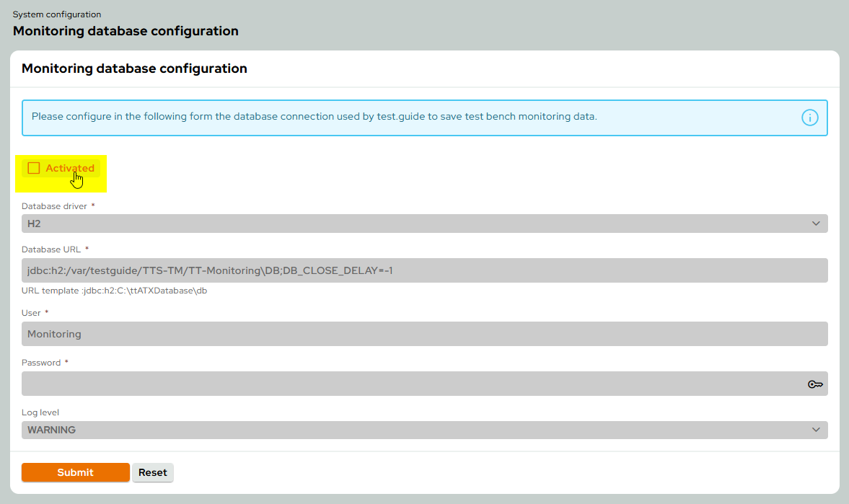Click inside the Database URL field

424,270
